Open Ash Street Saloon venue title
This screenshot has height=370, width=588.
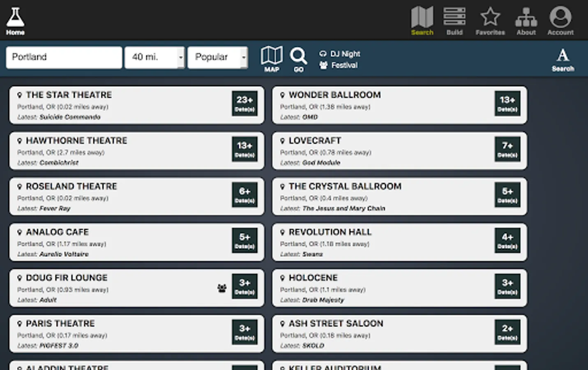336,323
